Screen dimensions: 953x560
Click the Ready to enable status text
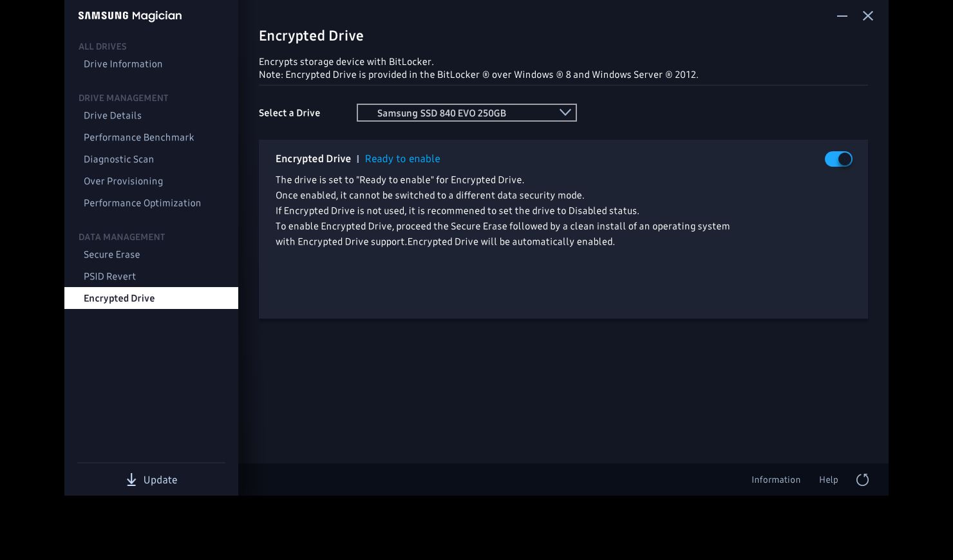[x=402, y=159]
